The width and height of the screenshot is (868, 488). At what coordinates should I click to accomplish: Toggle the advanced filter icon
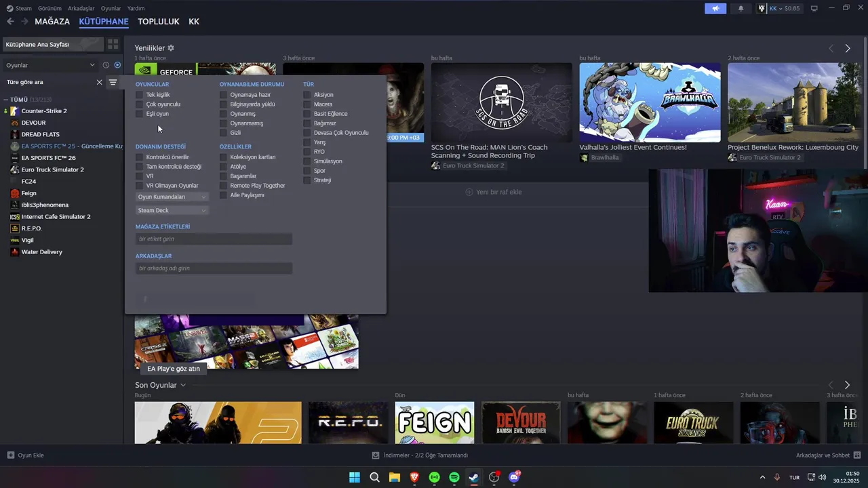[x=113, y=82]
